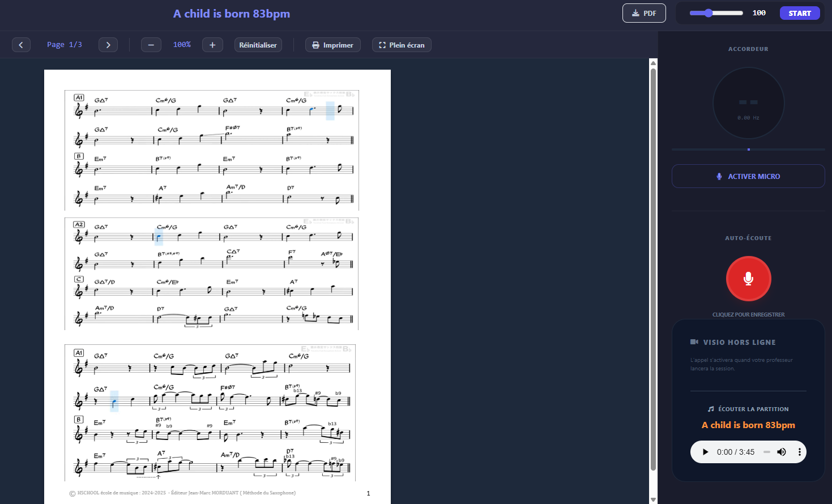The width and height of the screenshot is (832, 504).
Task: Click the title A child is born 83bpm
Action: 232,14
